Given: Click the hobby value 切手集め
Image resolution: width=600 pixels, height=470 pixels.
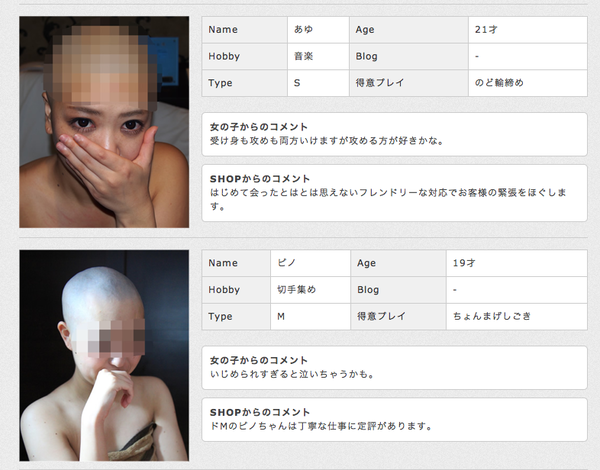Looking at the screenshot, I should pos(296,290).
